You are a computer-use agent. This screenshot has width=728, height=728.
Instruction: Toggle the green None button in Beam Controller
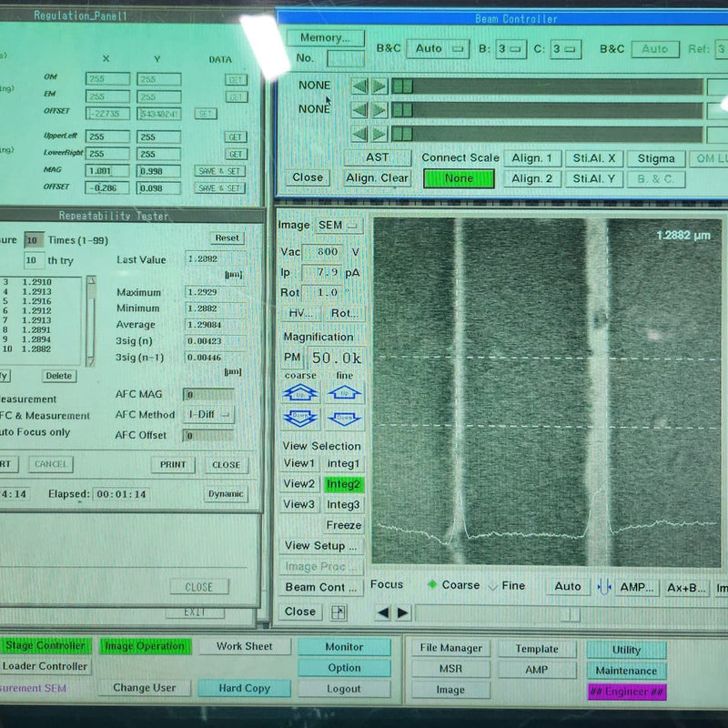pyautogui.click(x=457, y=178)
